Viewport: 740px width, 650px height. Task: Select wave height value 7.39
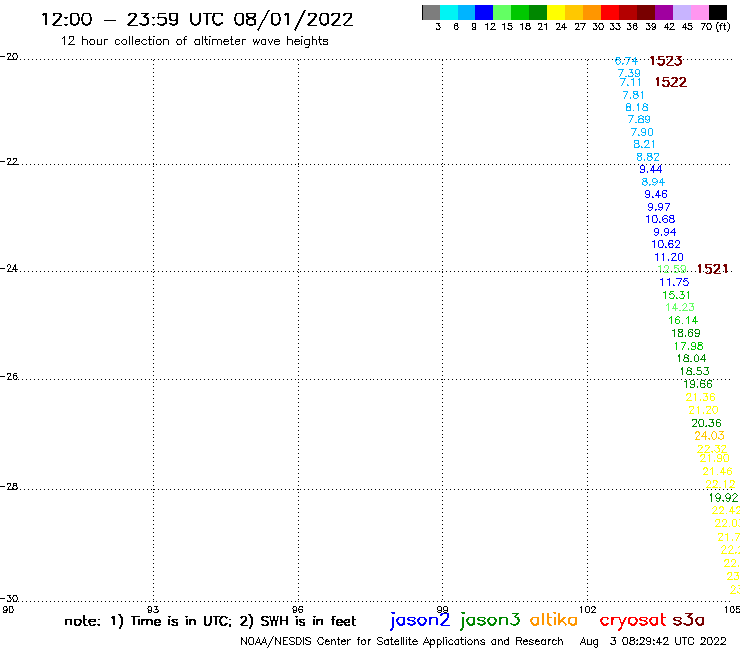[629, 73]
